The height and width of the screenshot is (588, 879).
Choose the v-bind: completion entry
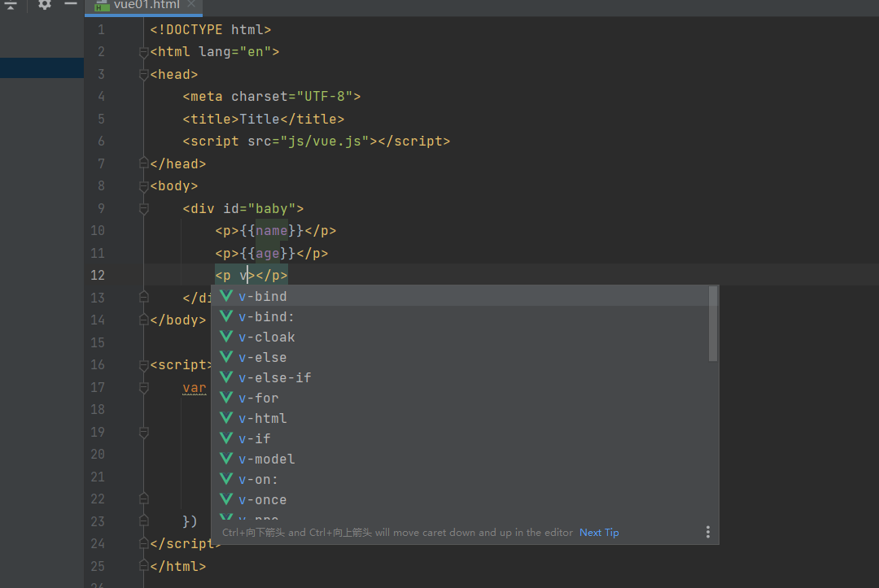(x=459, y=317)
